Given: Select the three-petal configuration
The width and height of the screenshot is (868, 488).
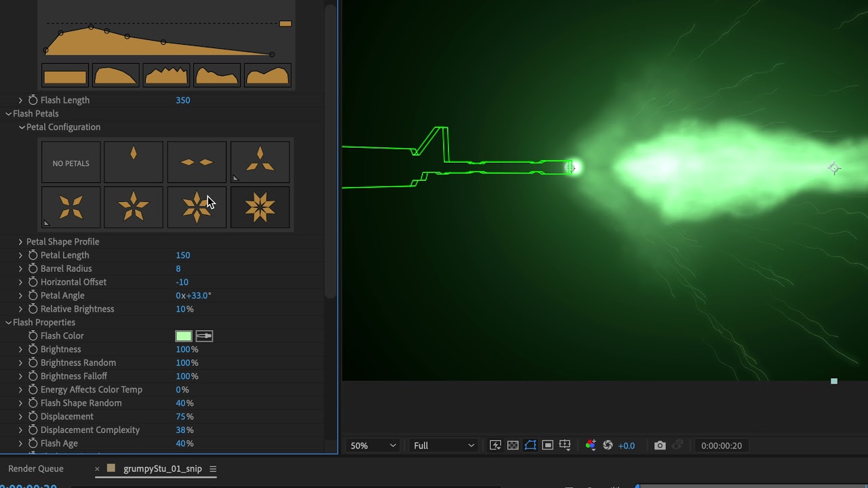Looking at the screenshot, I should [x=260, y=163].
